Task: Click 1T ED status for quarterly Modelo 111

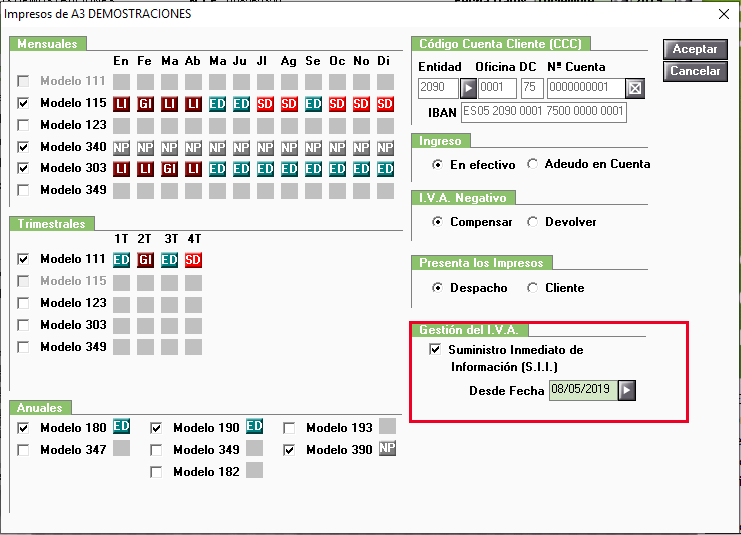Action: (x=121, y=259)
